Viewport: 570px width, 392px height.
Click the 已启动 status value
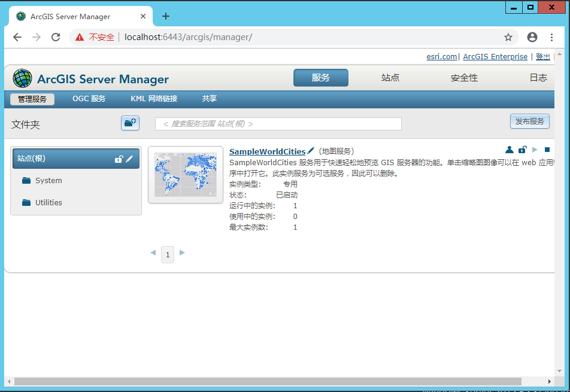(287, 195)
